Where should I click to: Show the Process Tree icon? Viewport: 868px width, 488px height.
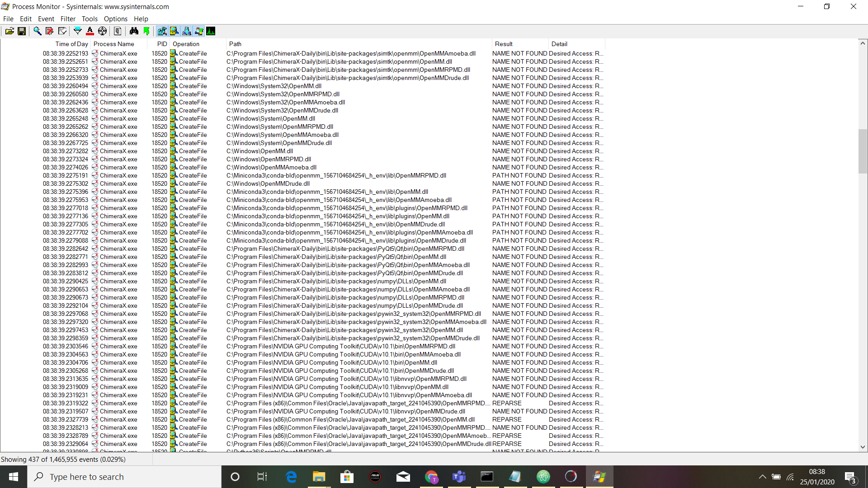tap(118, 31)
